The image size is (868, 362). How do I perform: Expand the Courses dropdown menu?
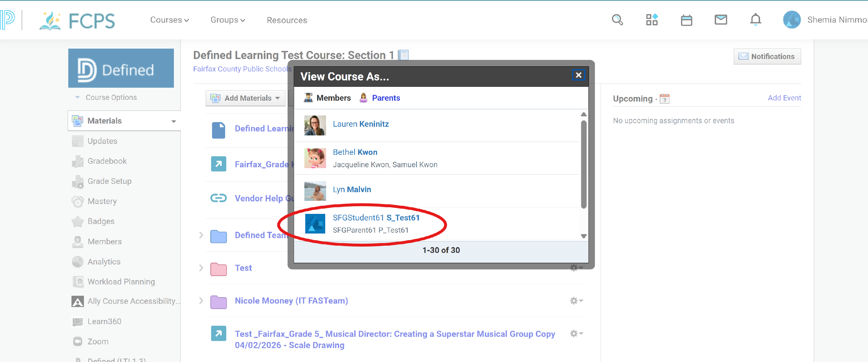pyautogui.click(x=170, y=20)
